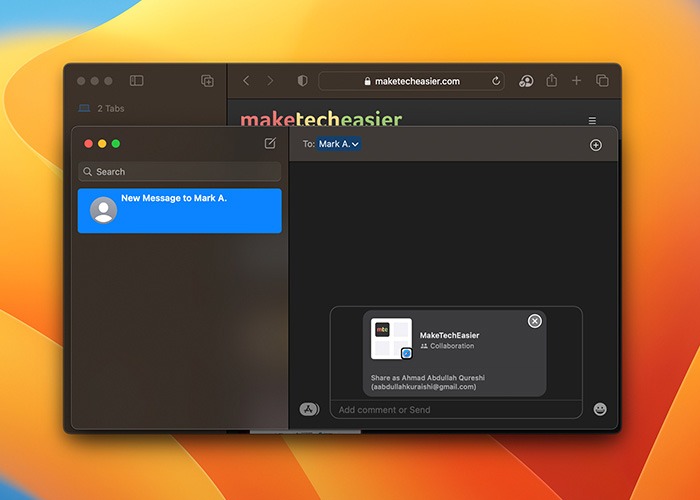Reload the maketecheasier.com page

[x=496, y=81]
